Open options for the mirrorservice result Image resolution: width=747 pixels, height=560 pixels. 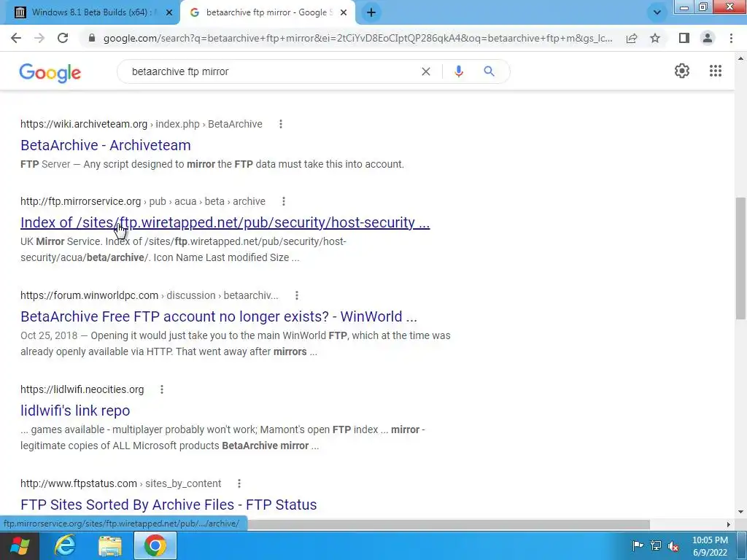284,201
